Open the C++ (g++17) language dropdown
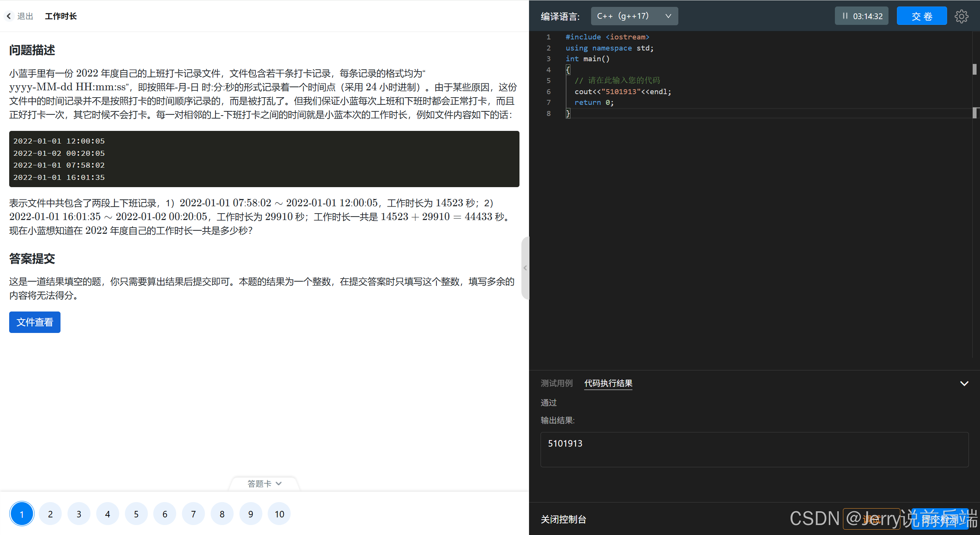The height and width of the screenshot is (535, 980). (634, 16)
